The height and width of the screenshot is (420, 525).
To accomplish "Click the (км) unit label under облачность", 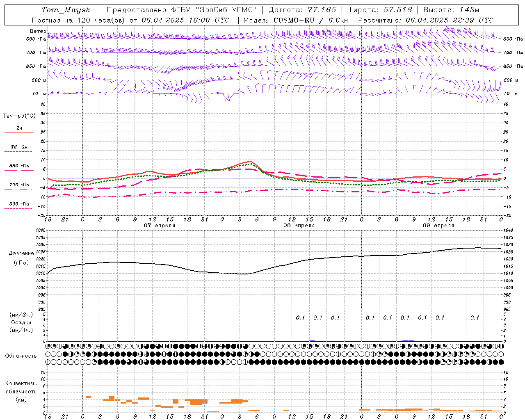I will (21, 399).
